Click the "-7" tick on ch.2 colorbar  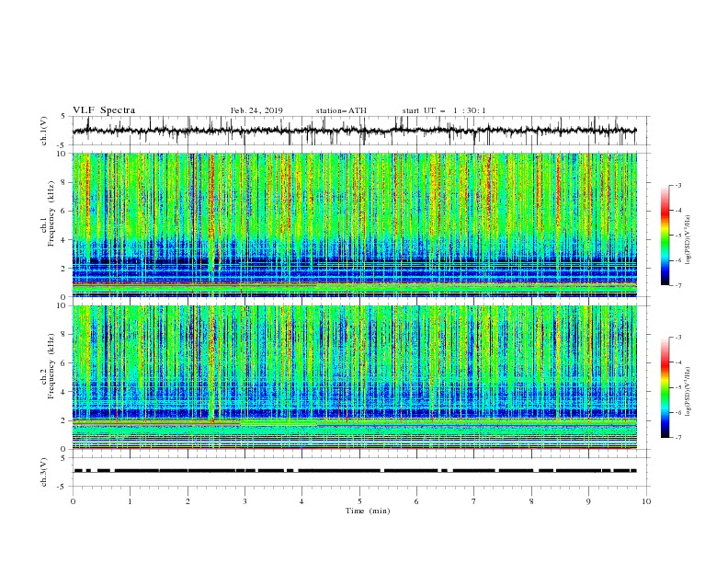point(677,437)
